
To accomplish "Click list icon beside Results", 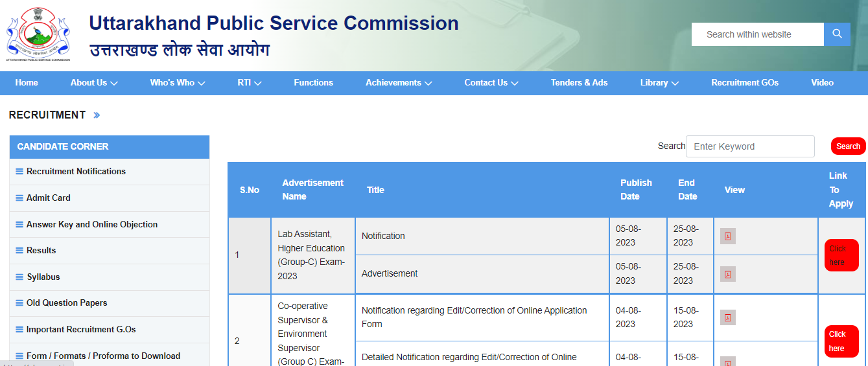I will tap(19, 251).
